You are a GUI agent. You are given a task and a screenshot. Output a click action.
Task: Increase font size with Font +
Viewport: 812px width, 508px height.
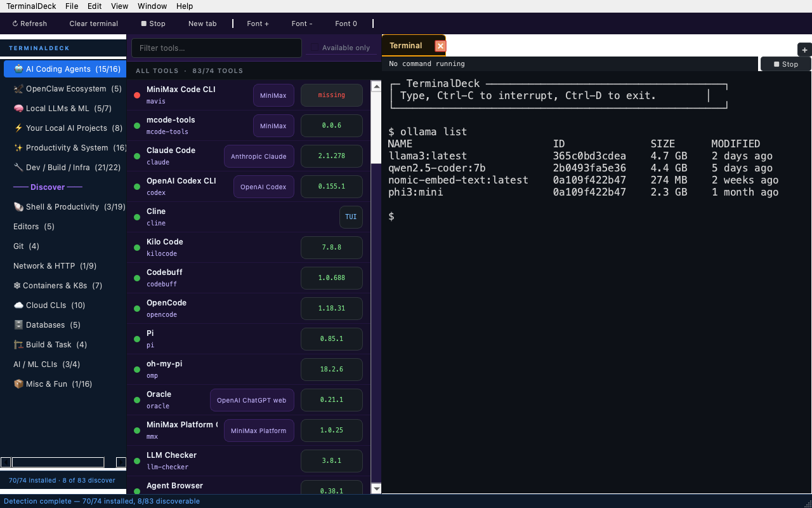coord(258,23)
